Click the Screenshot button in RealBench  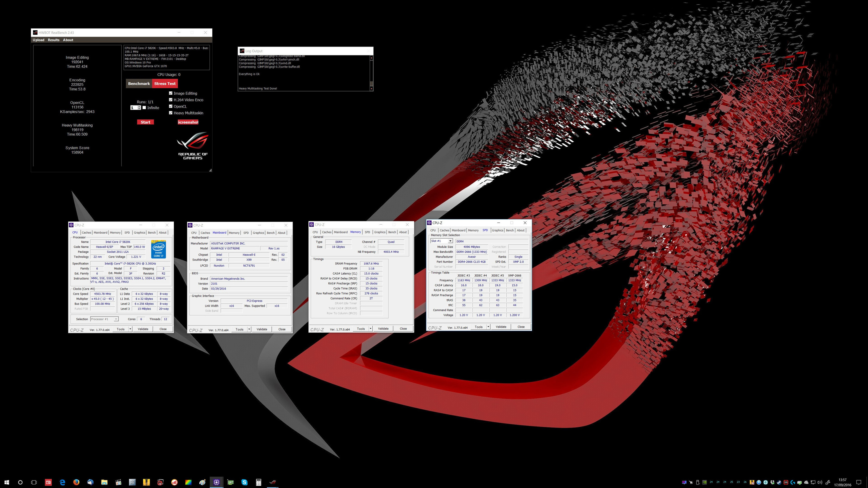coord(188,122)
